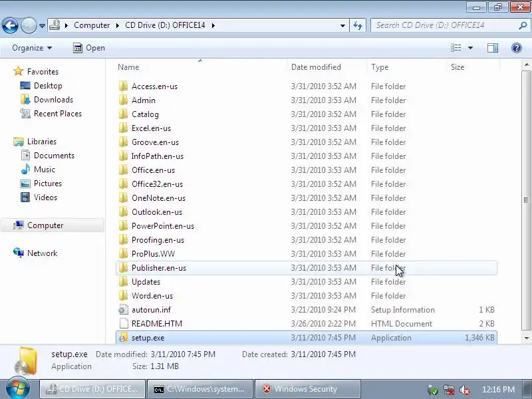Open the Organize menu
This screenshot has height=399, width=532.
click(32, 48)
